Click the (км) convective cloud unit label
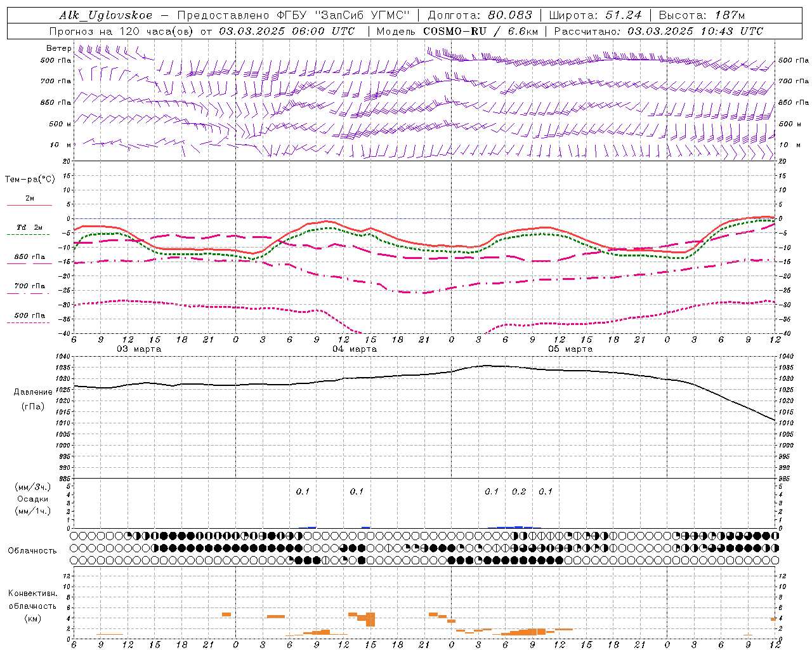This screenshot has width=812, height=650. coord(33,618)
